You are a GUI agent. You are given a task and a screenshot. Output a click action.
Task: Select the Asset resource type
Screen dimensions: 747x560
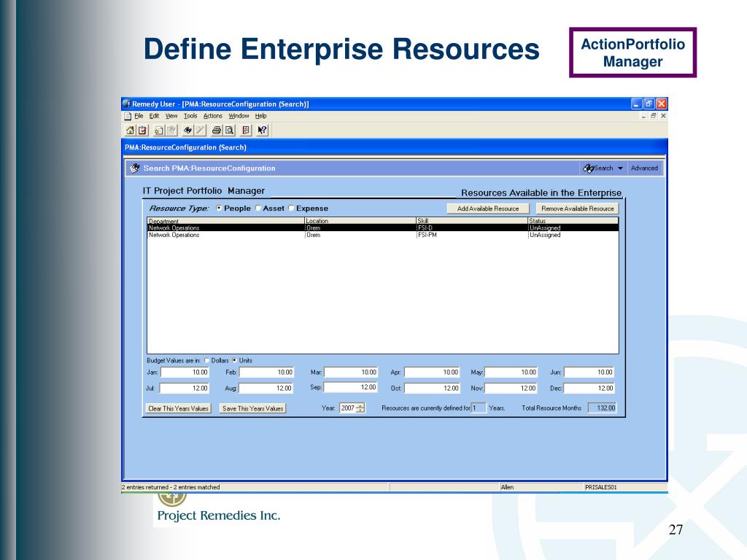click(x=258, y=208)
